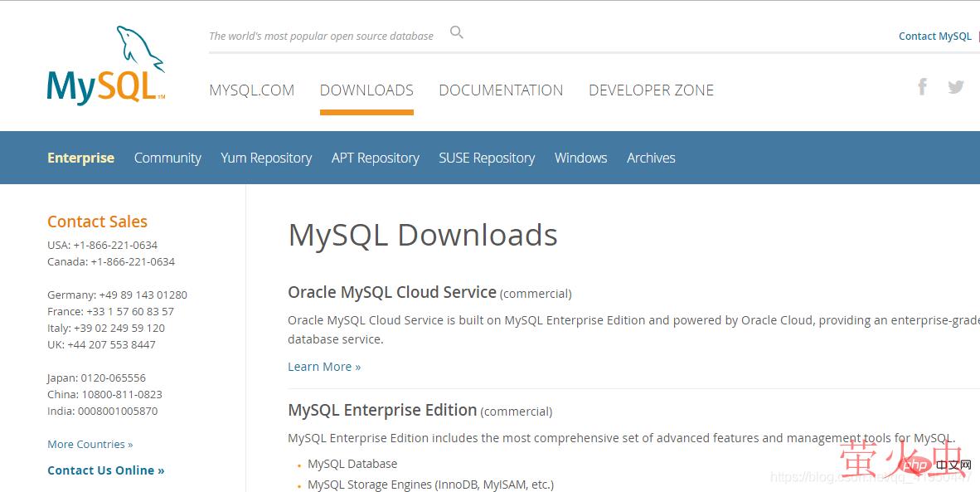
Task: Open the Community downloads section
Action: coord(167,158)
